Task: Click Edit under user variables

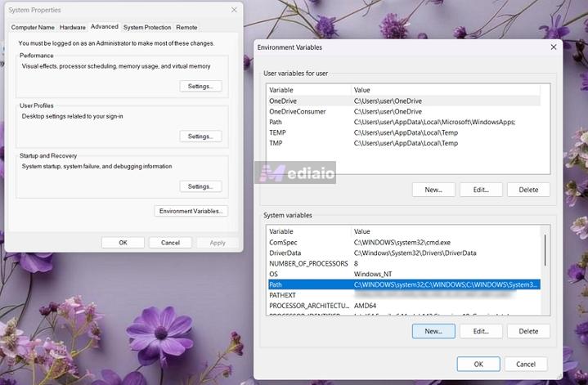Action: (x=481, y=190)
